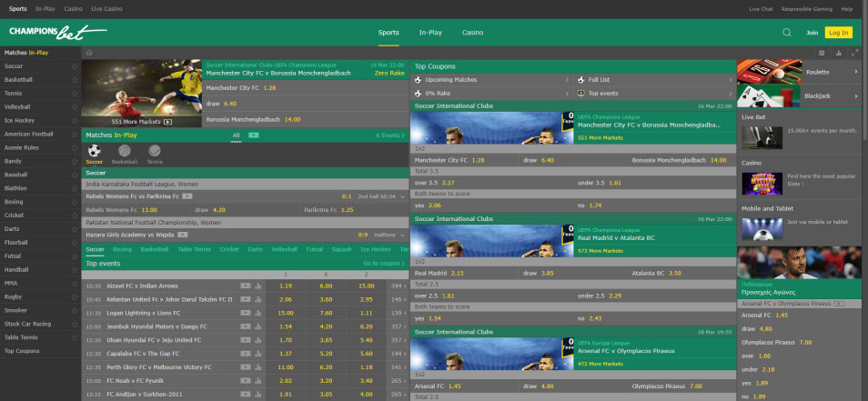Select Boxing tab in Top events
Screen dimensions: 868x401
click(122, 249)
